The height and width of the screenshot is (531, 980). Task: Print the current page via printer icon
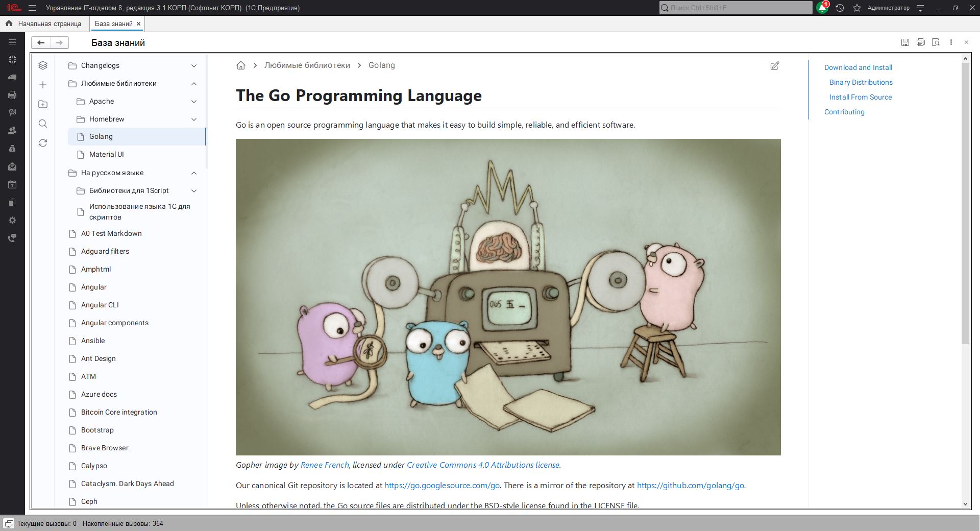pyautogui.click(x=920, y=42)
